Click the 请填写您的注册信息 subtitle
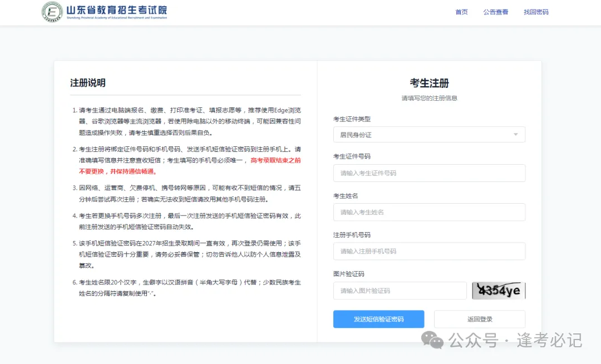 pos(429,98)
